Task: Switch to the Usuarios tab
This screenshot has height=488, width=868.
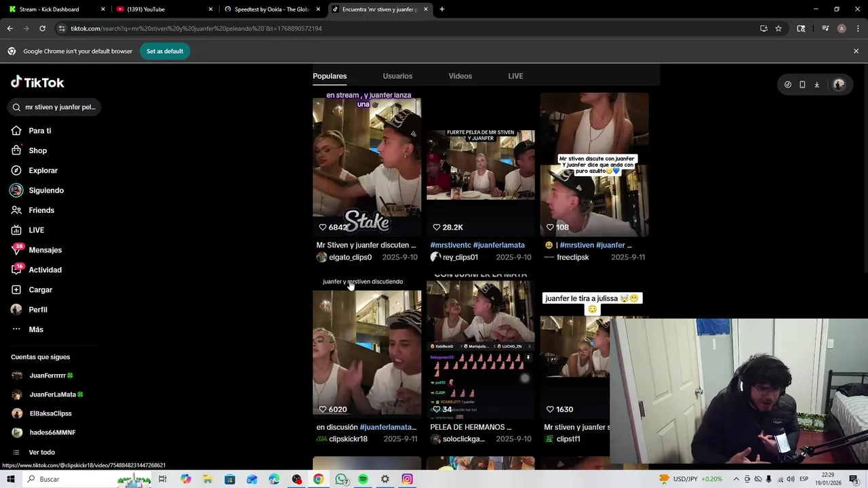Action: point(397,76)
